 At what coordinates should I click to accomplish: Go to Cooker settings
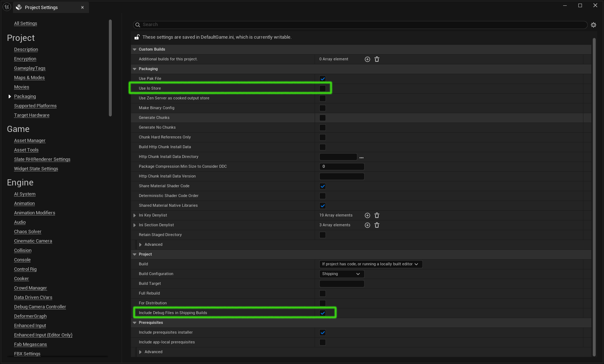[21, 279]
